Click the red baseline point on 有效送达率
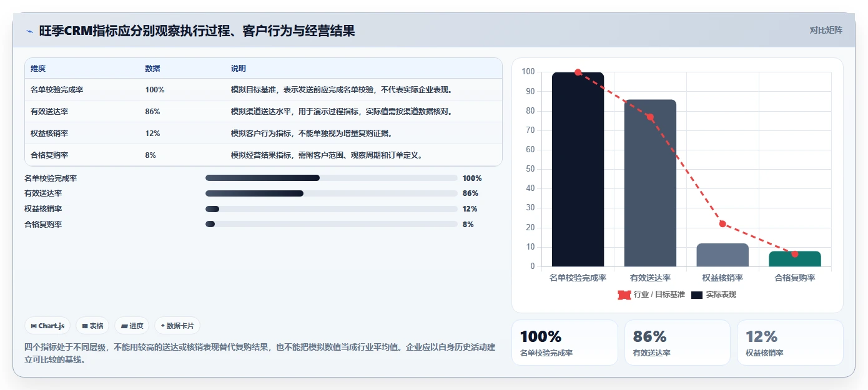This screenshot has height=390, width=868. click(x=650, y=117)
